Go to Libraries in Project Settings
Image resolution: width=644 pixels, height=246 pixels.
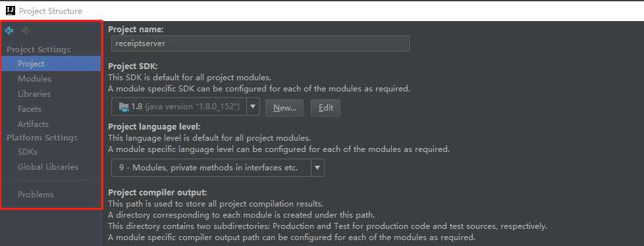tap(34, 94)
